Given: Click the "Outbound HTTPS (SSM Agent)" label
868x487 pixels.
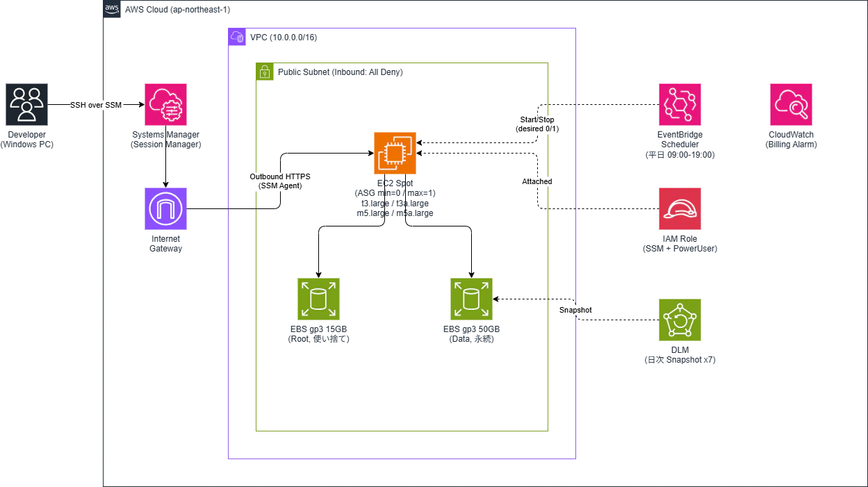Looking at the screenshot, I should pyautogui.click(x=280, y=181).
